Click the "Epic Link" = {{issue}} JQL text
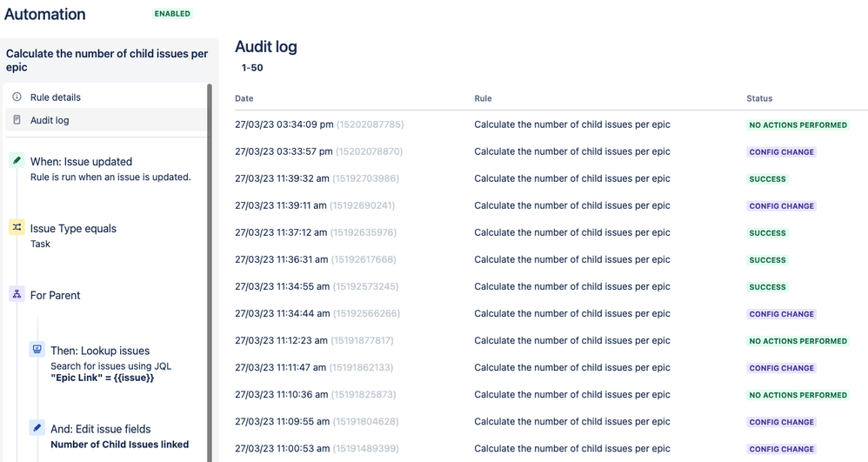 103,378
